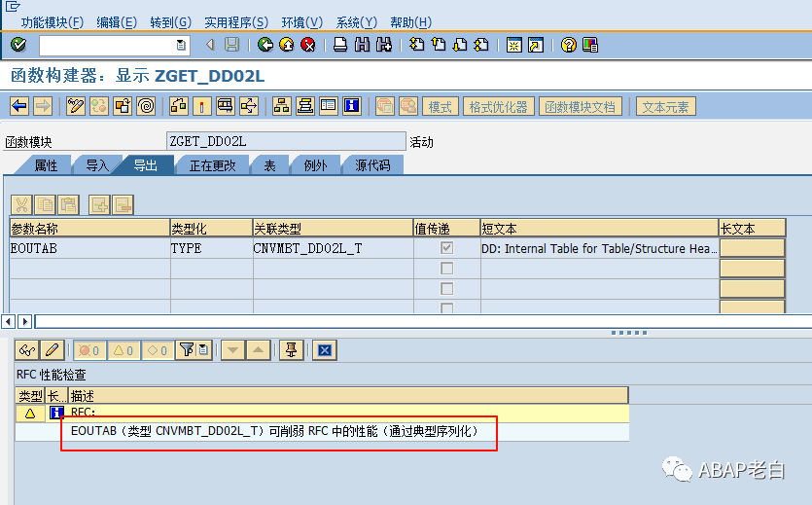812x505 pixels.
Task: Open command field history dropdown
Action: [x=181, y=45]
